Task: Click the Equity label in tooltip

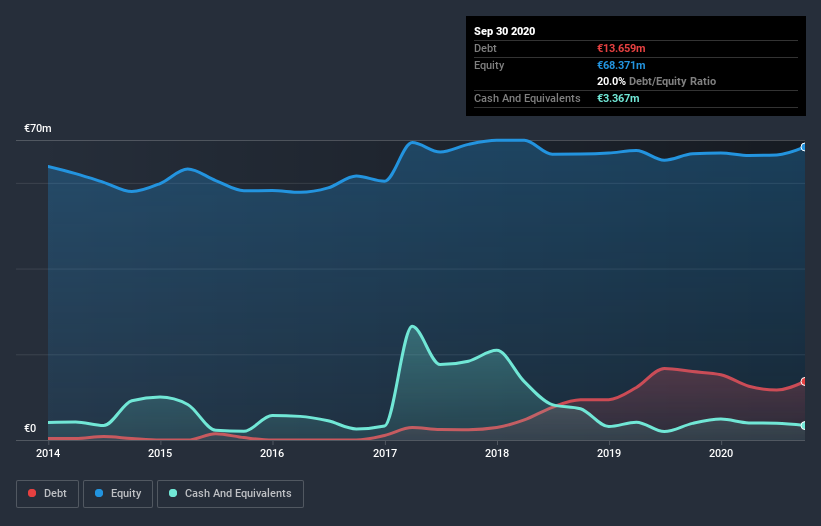Action: (x=489, y=65)
